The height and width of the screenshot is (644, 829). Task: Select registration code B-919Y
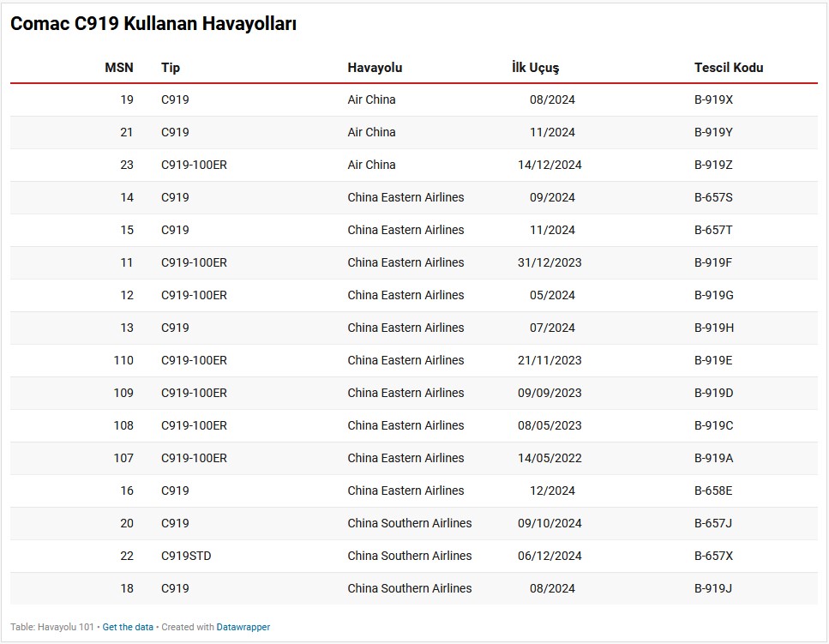[x=713, y=132]
